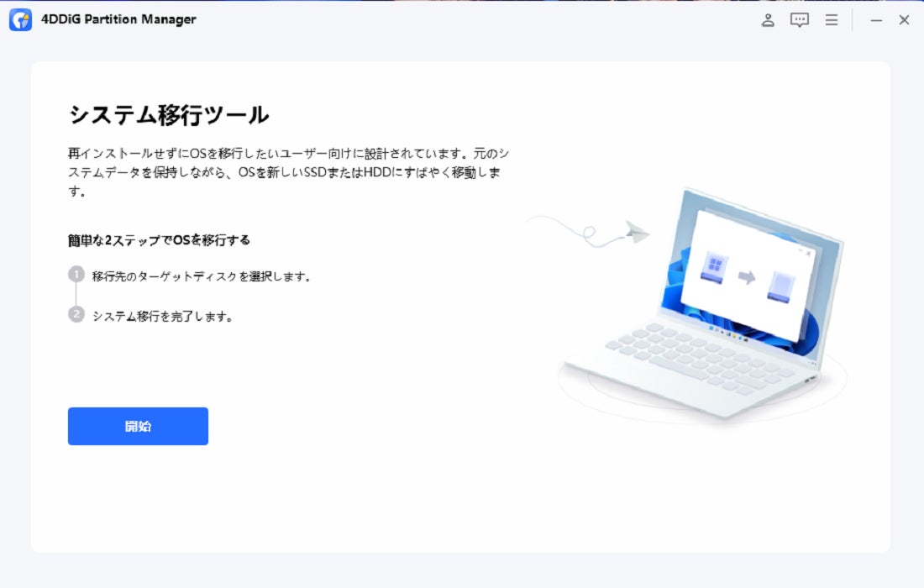Open the feedback message icon
This screenshot has height=588, width=924.
pos(799,20)
